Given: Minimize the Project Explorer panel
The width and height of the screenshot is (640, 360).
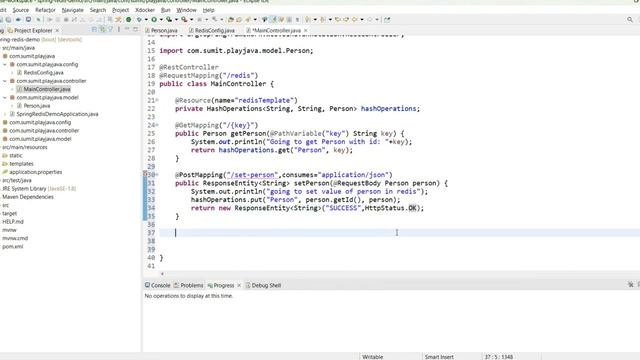Looking at the screenshot, I should [x=127, y=30].
